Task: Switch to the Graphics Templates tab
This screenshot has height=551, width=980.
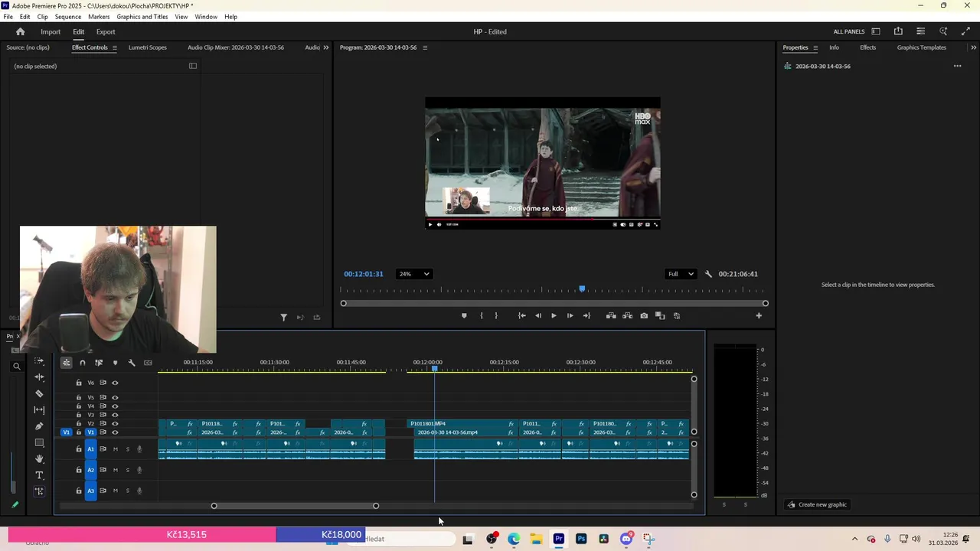Action: [x=922, y=47]
